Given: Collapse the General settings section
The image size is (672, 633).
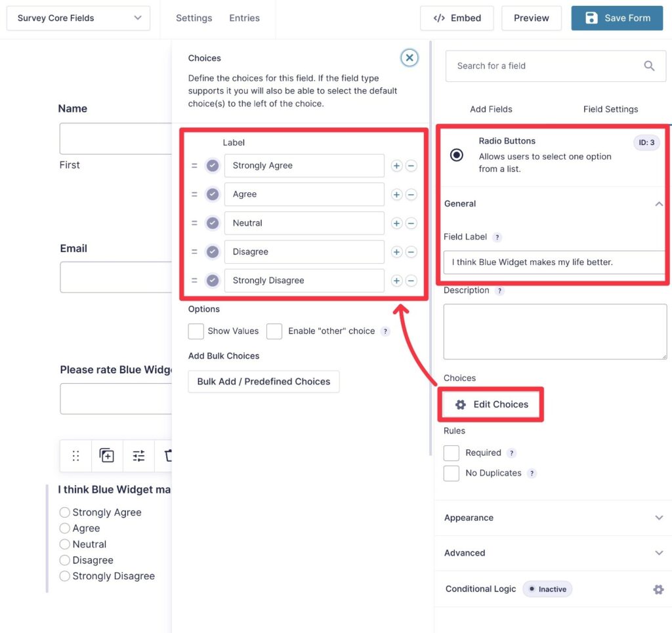Looking at the screenshot, I should tap(659, 204).
